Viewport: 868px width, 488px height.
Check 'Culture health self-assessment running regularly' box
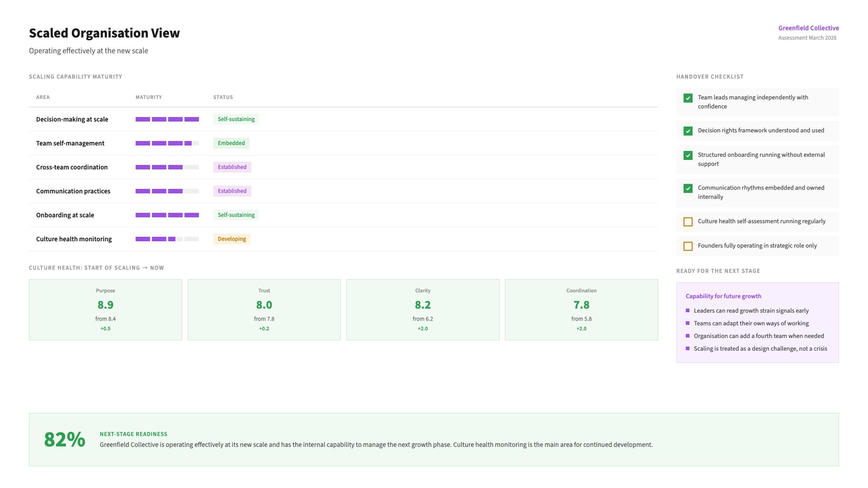point(688,222)
